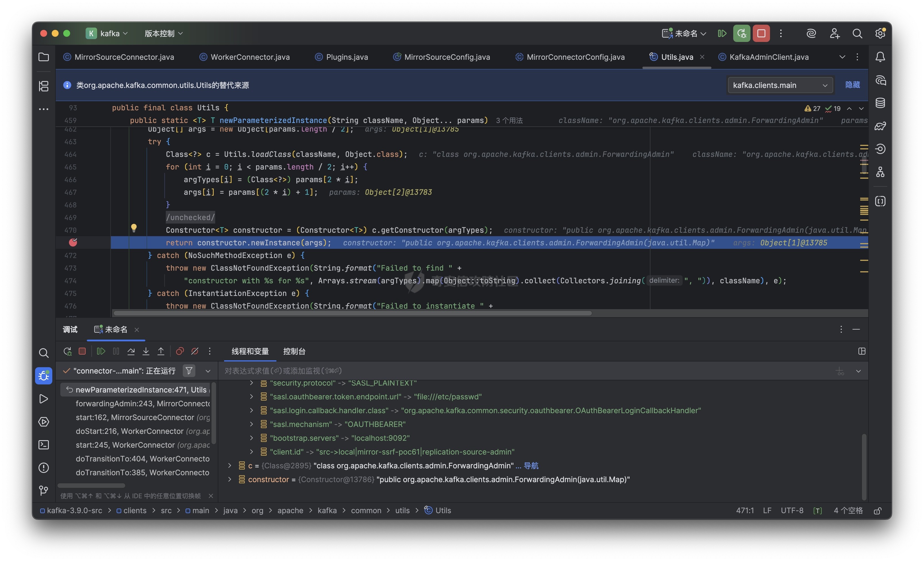Click the LF line separator in status bar
This screenshot has width=924, height=562.
[x=767, y=511]
